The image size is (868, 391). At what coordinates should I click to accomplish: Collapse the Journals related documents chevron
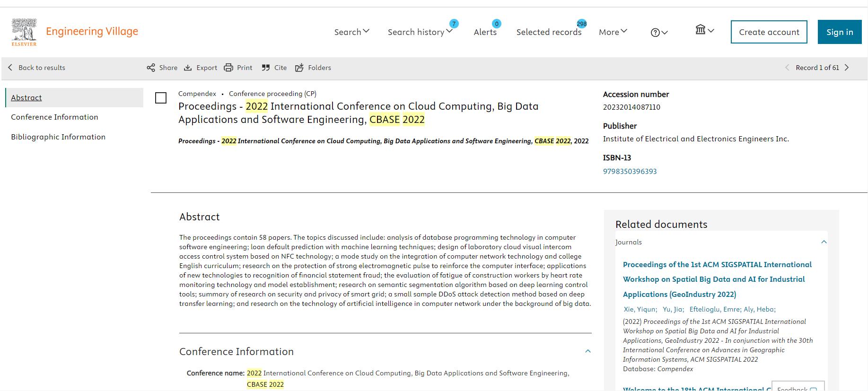click(x=824, y=242)
